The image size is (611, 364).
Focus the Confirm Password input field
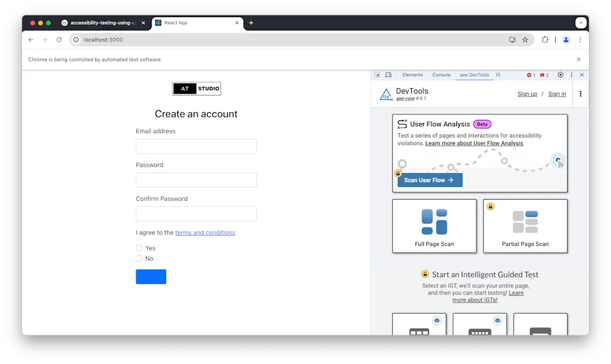tap(196, 214)
